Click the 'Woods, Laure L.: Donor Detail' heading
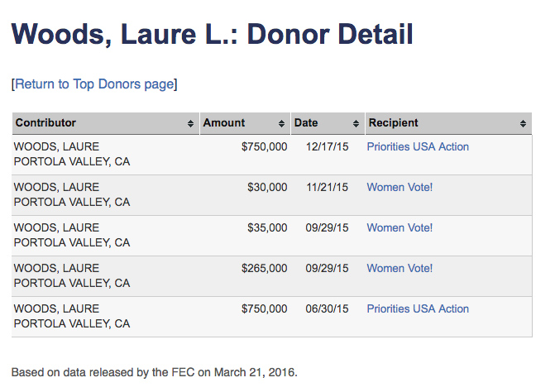Screen dimensions: 555x392 (x=212, y=35)
